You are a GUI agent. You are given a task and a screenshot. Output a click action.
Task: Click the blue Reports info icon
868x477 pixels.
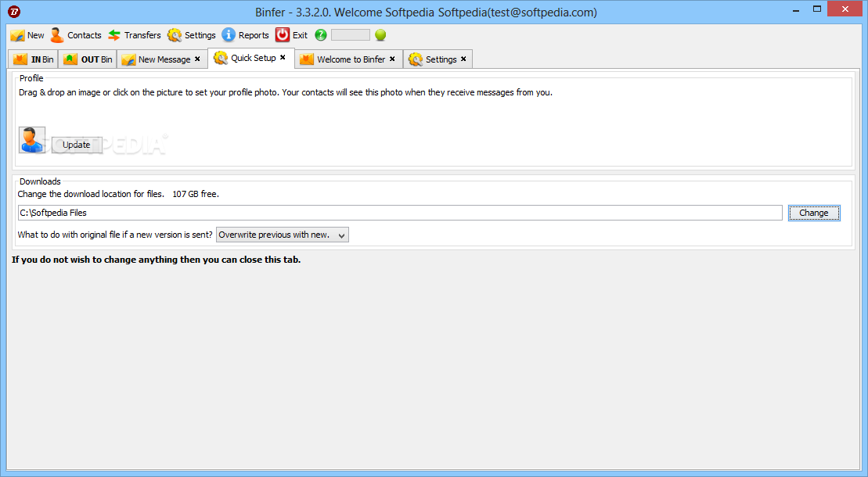coord(229,35)
